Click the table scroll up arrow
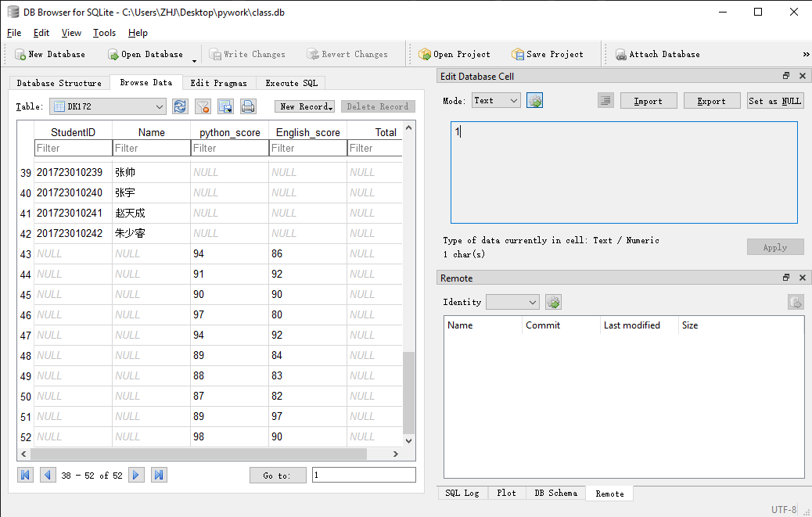This screenshot has height=517, width=812. click(408, 127)
